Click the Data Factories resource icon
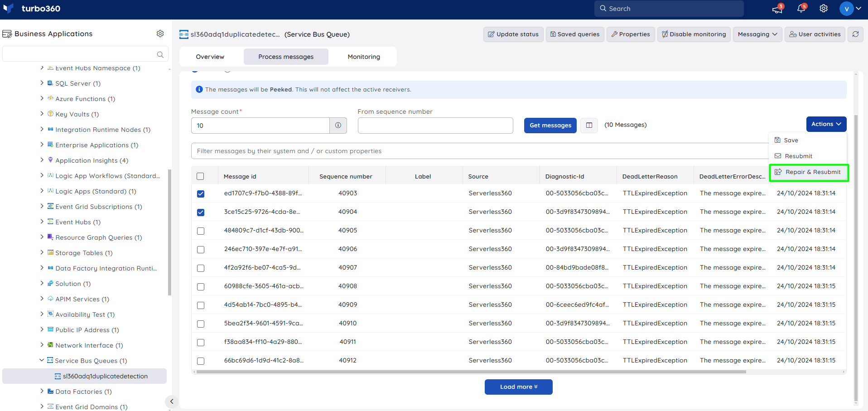868x411 pixels. click(x=50, y=391)
